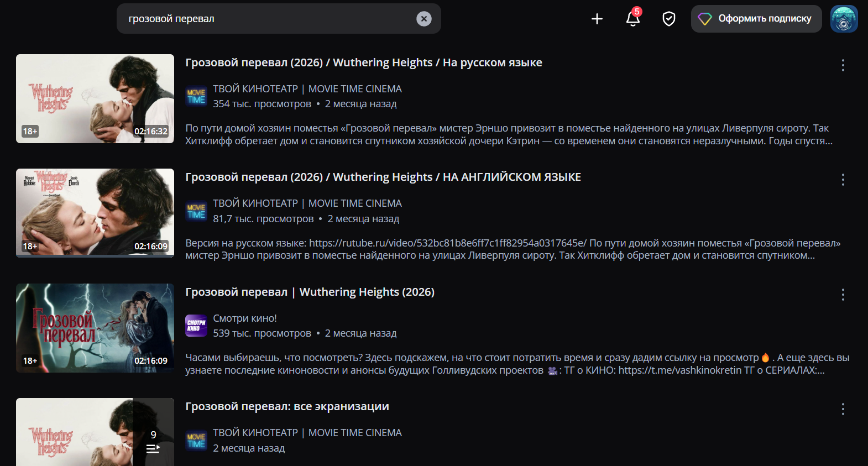This screenshot has width=868, height=466.
Task: Click the Смотри кино channel avatar
Action: (x=196, y=326)
